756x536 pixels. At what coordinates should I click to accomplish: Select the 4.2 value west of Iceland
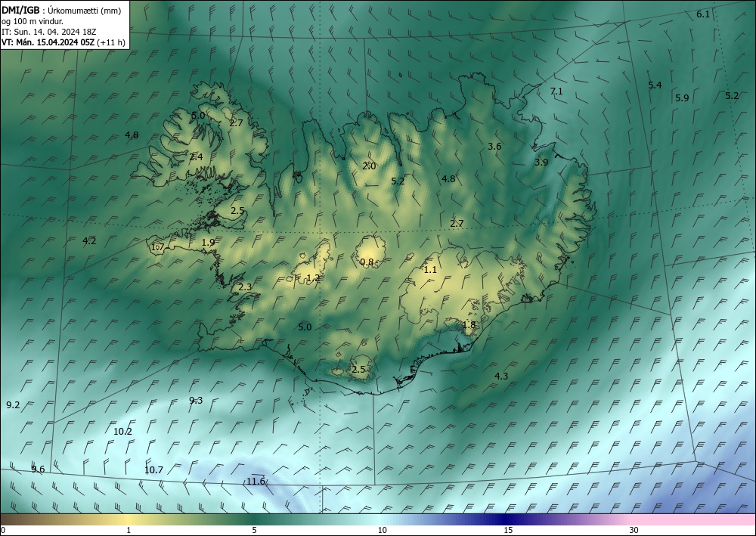90,241
